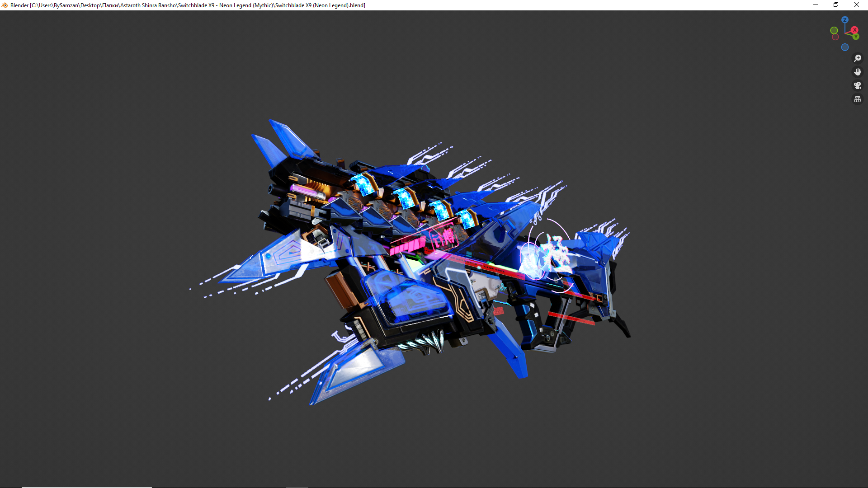Restore down the Blender window
This screenshot has width=868, height=488.
pos(836,5)
